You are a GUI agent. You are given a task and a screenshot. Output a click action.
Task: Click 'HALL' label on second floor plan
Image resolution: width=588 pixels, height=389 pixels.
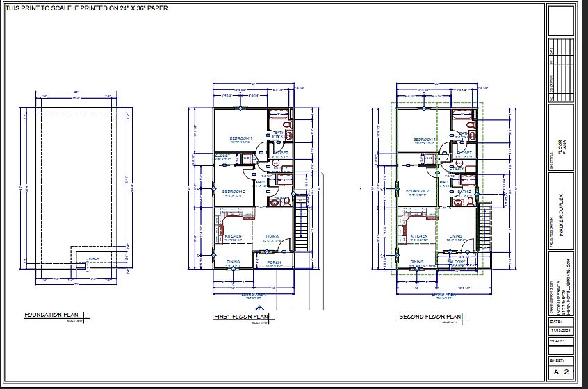pyautogui.click(x=444, y=182)
